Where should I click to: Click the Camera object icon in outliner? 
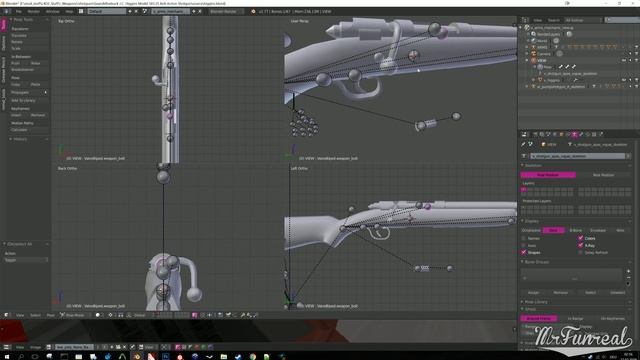(x=533, y=53)
